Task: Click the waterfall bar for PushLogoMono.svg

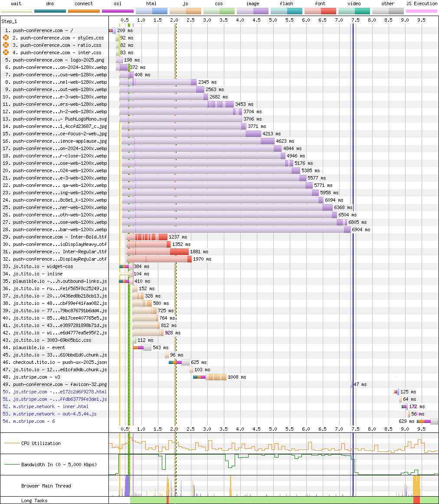Action: tap(180, 119)
